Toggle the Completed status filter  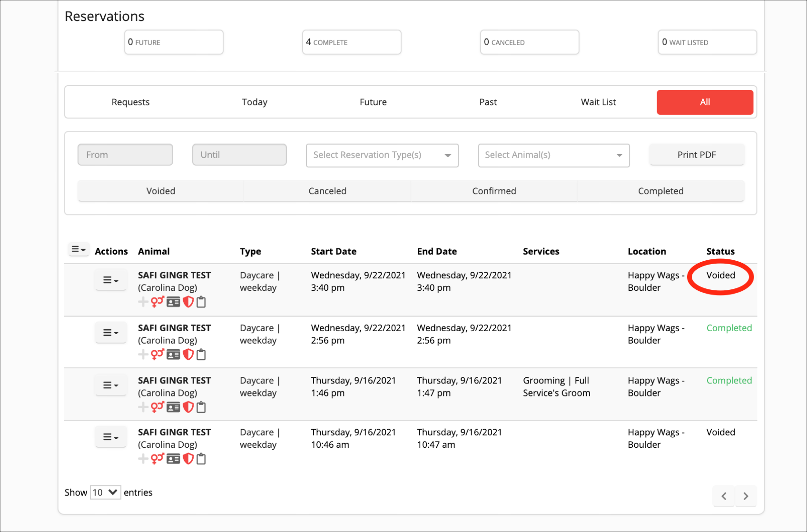point(661,191)
